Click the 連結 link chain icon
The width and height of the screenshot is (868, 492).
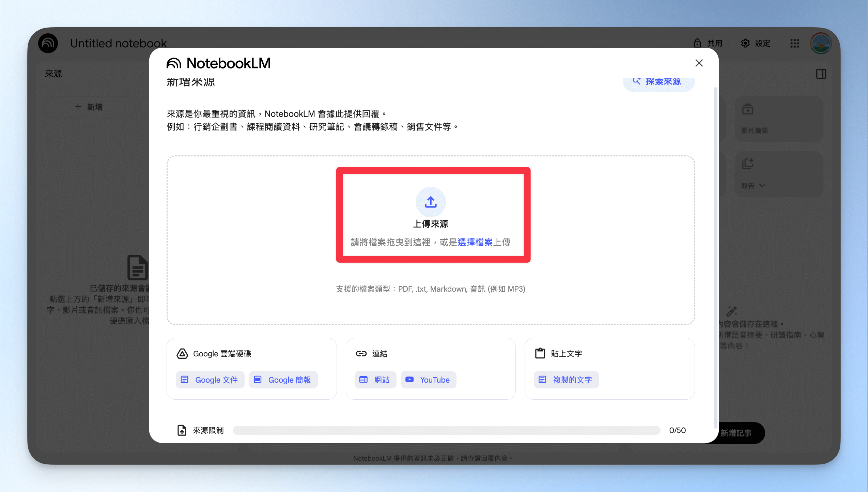(361, 354)
